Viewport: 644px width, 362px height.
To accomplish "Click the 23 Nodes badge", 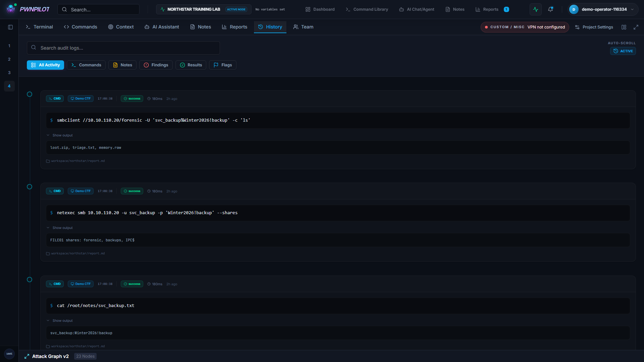I will click(x=85, y=356).
